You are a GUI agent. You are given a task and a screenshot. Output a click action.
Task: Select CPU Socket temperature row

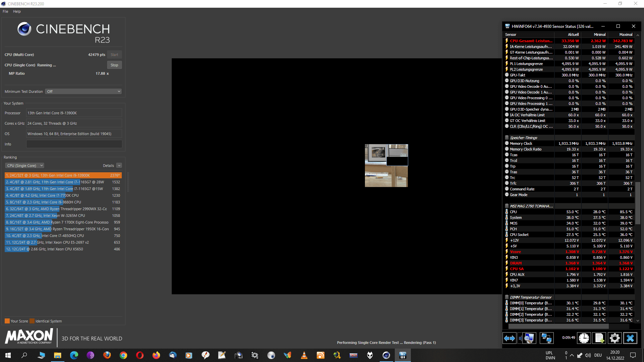pos(569,235)
